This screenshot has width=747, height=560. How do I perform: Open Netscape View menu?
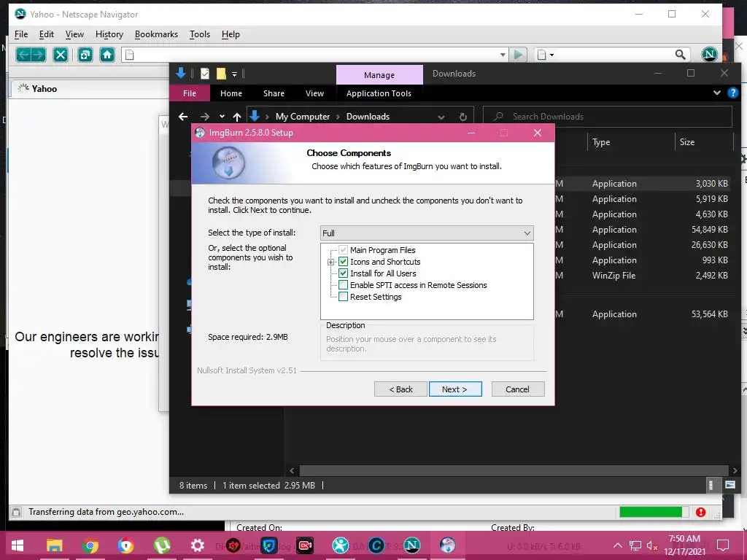click(74, 34)
